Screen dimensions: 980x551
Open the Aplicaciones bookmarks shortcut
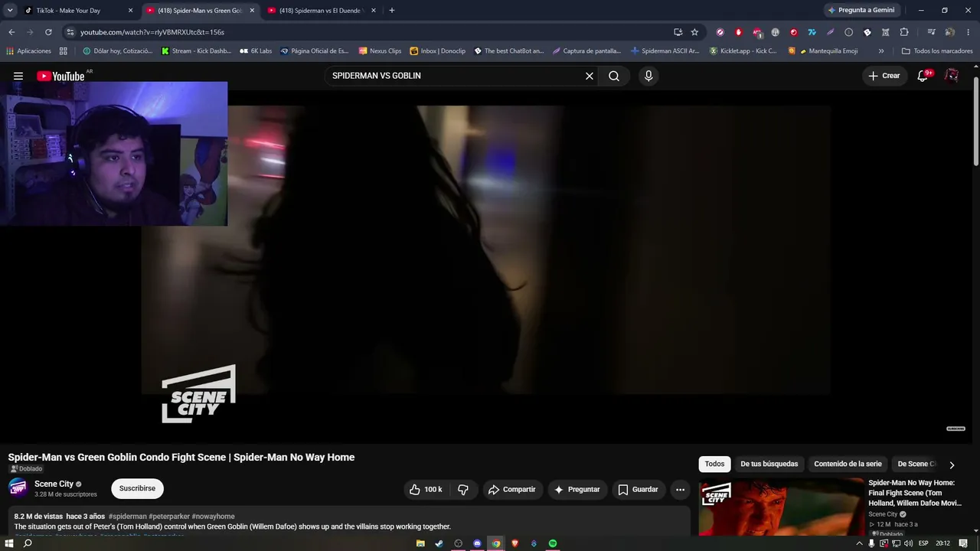[29, 51]
